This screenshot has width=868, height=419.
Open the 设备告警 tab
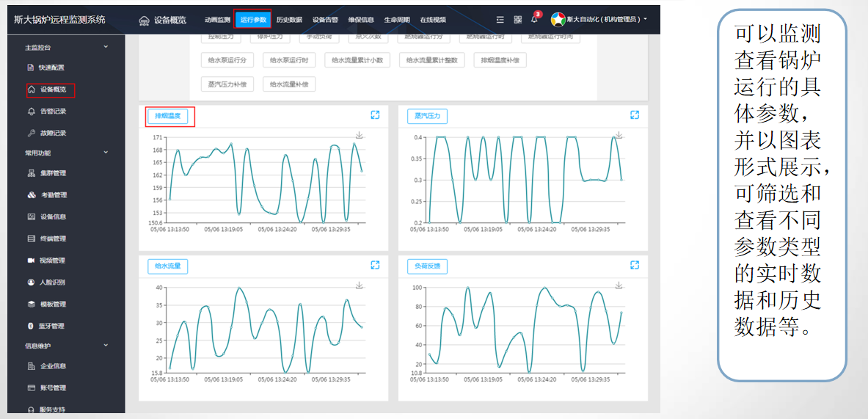pos(325,20)
